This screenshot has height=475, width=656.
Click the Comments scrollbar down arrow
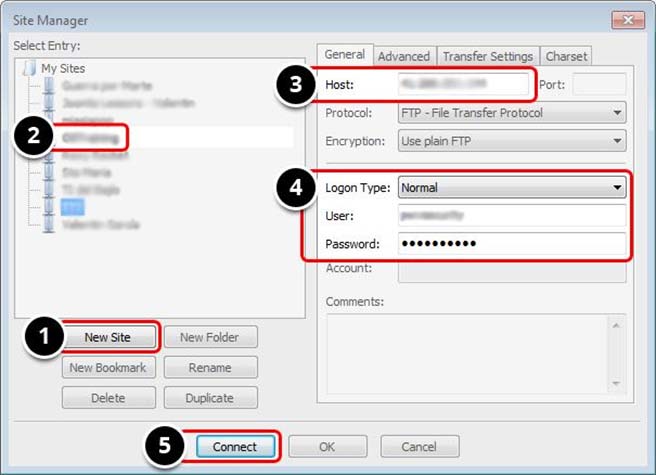[616, 383]
